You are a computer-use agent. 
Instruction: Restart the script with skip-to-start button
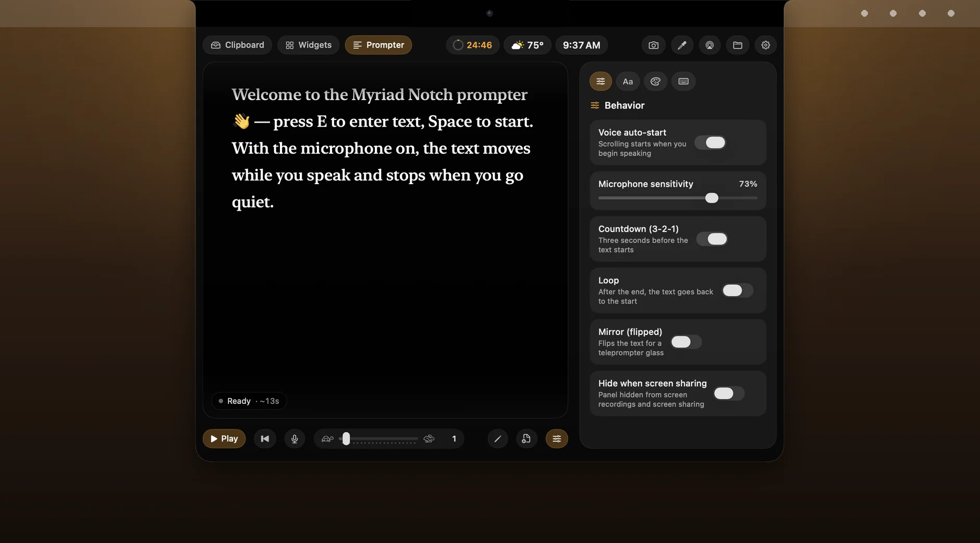coord(265,439)
